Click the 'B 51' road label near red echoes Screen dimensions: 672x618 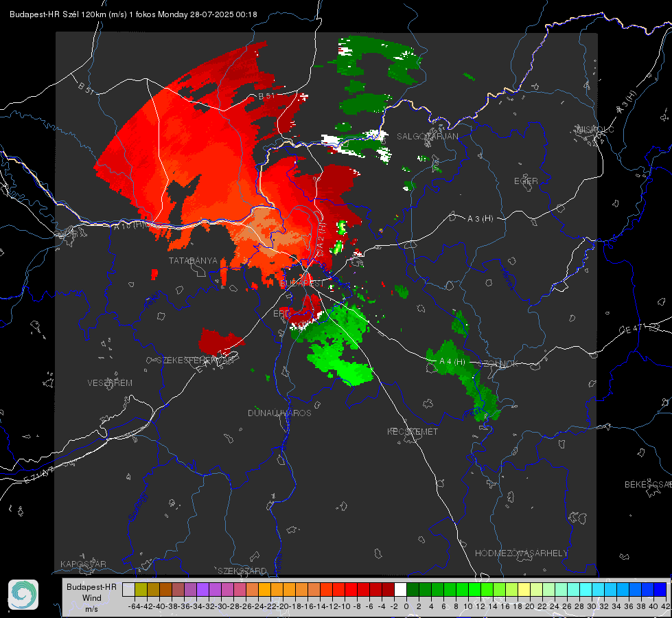pos(266,96)
